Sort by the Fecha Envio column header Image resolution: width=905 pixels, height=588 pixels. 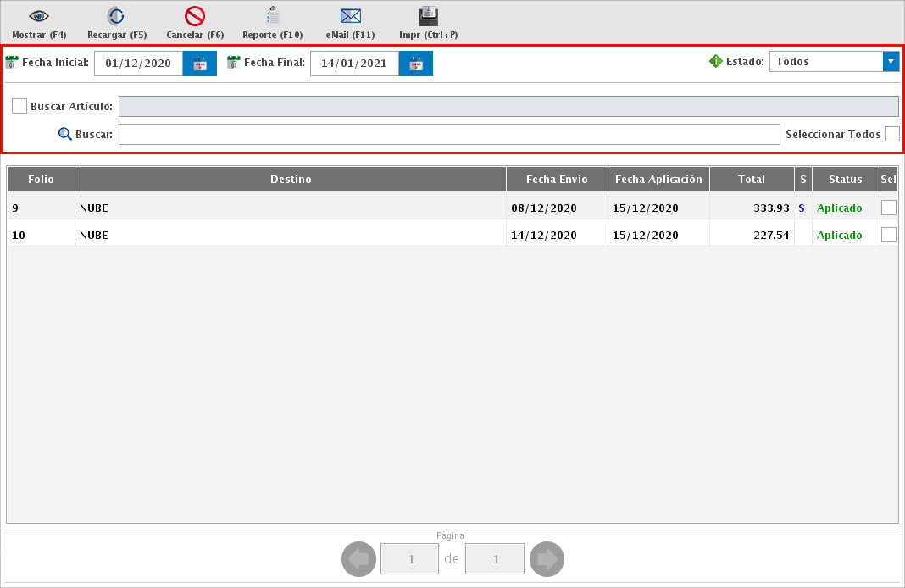click(557, 180)
